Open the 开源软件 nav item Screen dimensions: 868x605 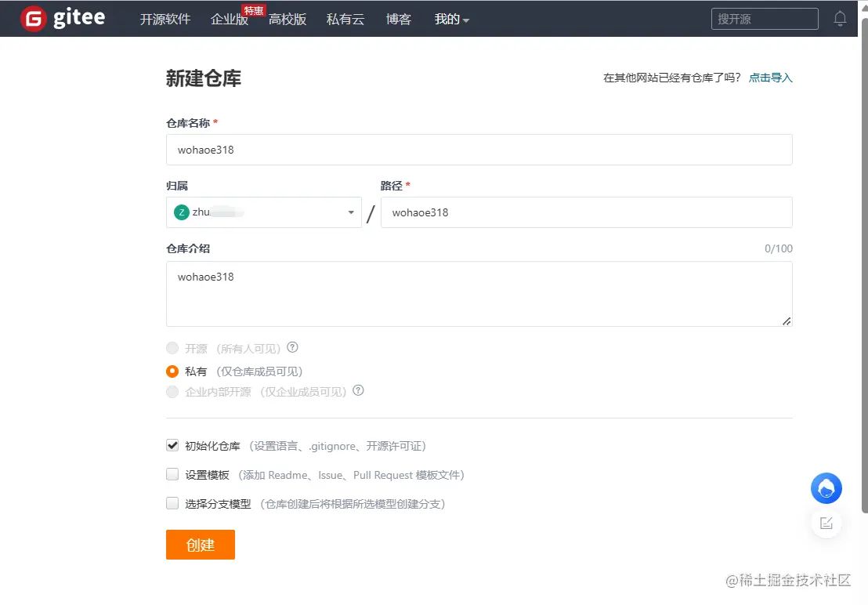click(x=165, y=20)
